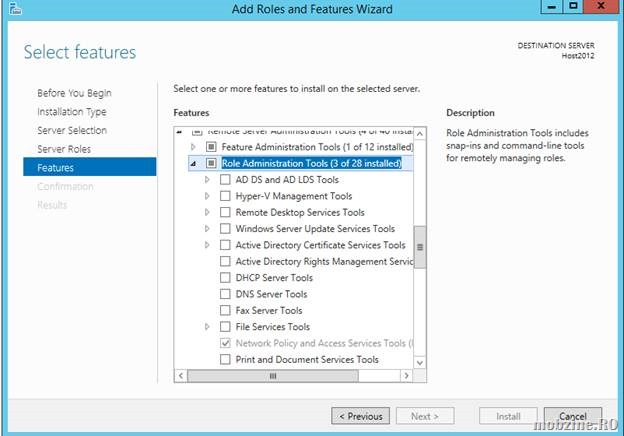Open the Installation Type step

click(72, 112)
